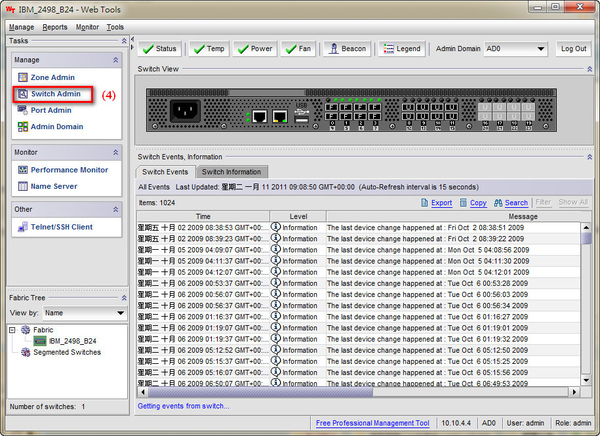This screenshot has width=600, height=436.
Task: Open the Telnet/SSH Client link
Action: pyautogui.click(x=62, y=227)
